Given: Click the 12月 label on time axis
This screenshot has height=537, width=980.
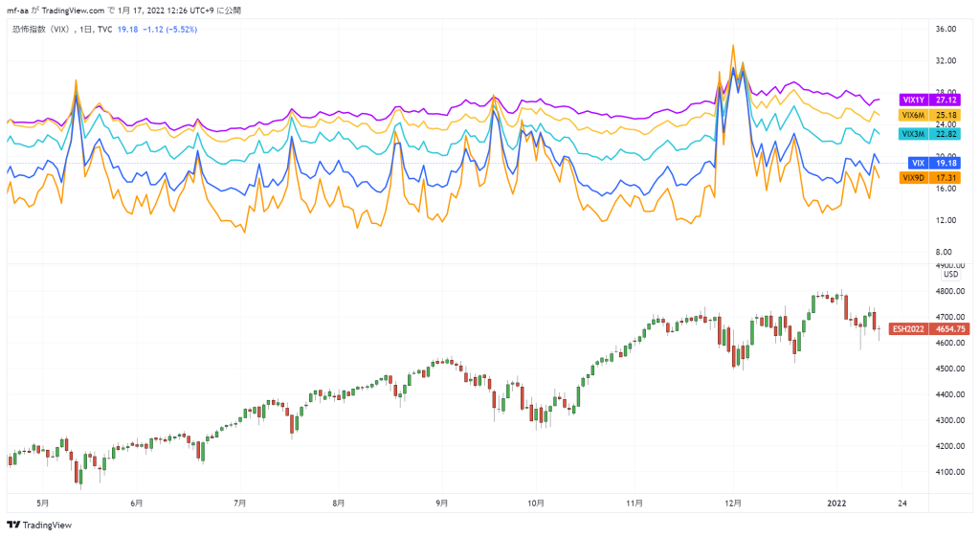Looking at the screenshot, I should click(733, 503).
